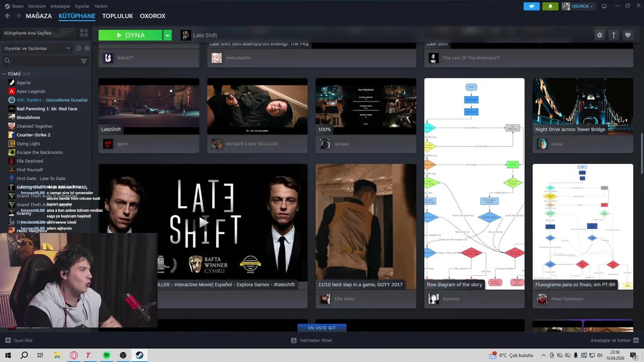Collapse the TÜMÜ category
This screenshot has width=644, height=362.
(4, 74)
